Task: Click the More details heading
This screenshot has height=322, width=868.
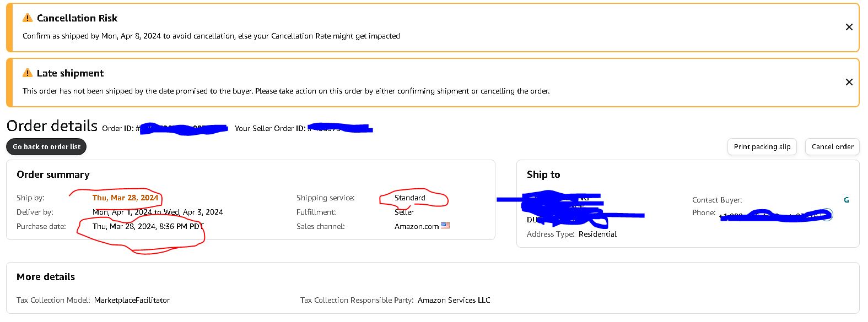Action: click(x=46, y=277)
